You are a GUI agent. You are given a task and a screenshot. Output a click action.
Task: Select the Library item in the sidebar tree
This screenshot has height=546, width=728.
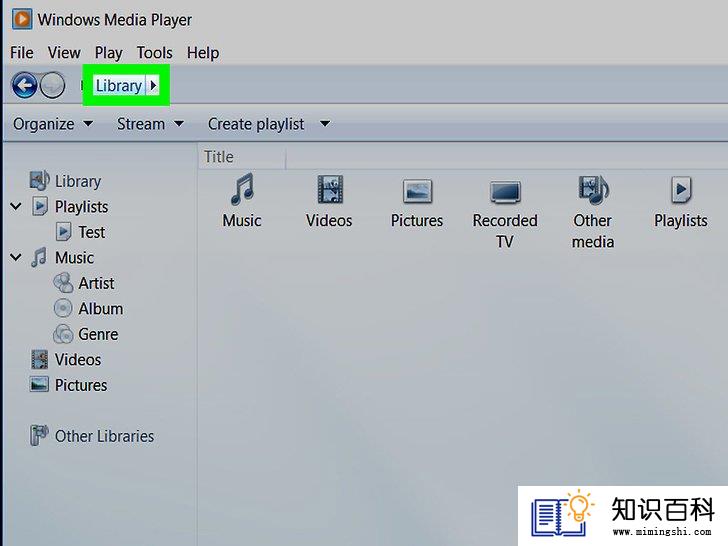[78, 181]
